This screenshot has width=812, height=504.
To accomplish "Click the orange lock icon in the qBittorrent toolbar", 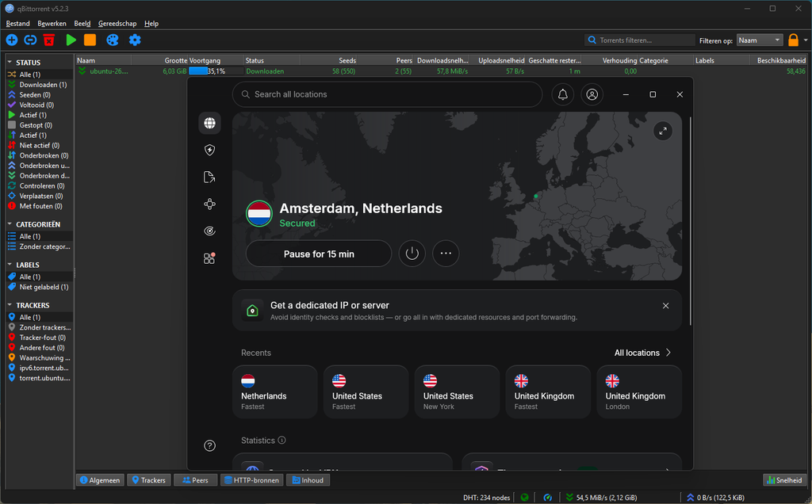I will [x=793, y=40].
